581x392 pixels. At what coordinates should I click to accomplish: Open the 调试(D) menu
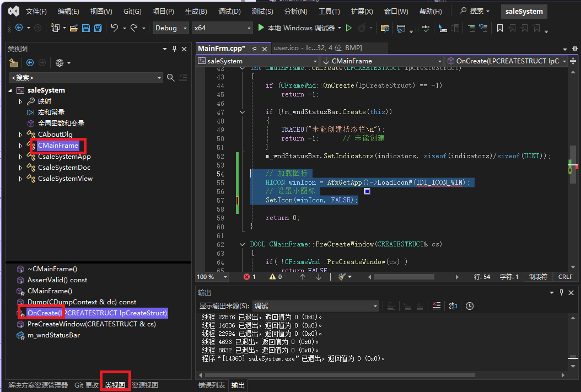pos(229,12)
